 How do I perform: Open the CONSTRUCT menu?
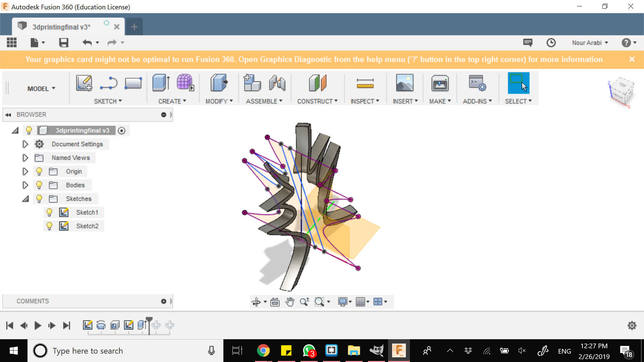[317, 101]
